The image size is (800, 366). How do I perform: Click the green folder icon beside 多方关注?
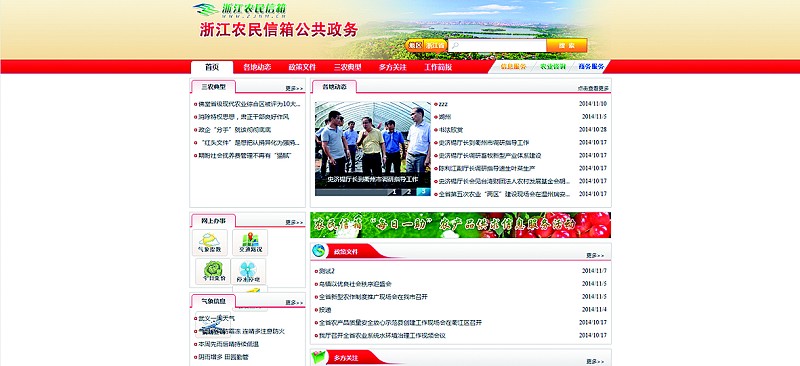(x=318, y=357)
